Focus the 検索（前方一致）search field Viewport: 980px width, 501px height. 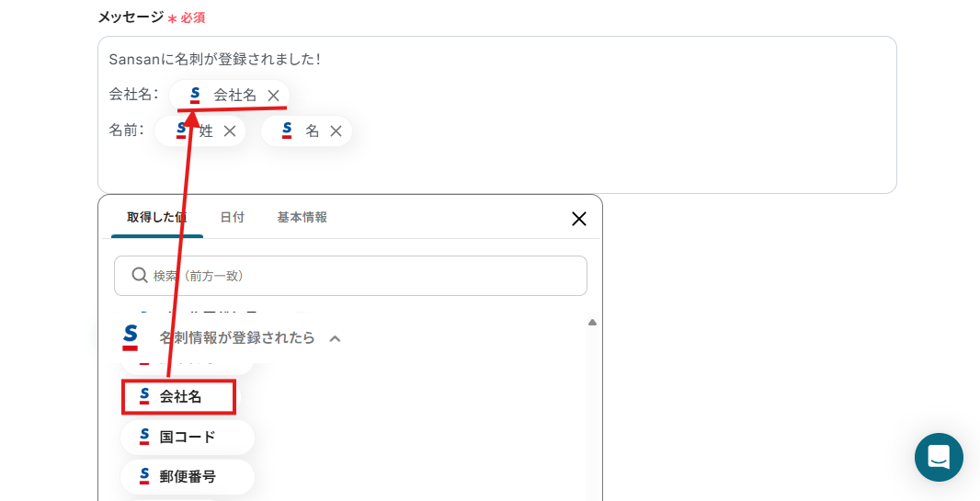click(x=350, y=276)
